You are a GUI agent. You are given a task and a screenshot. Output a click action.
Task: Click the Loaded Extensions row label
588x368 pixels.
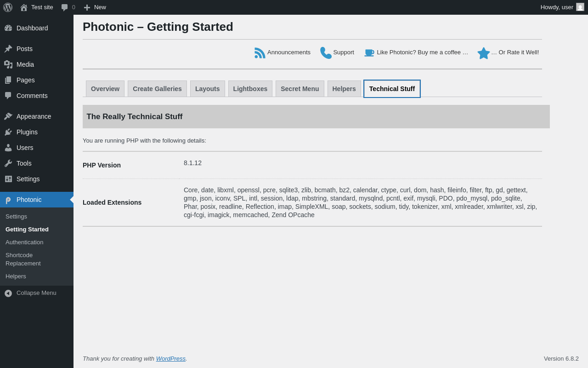[112, 202]
